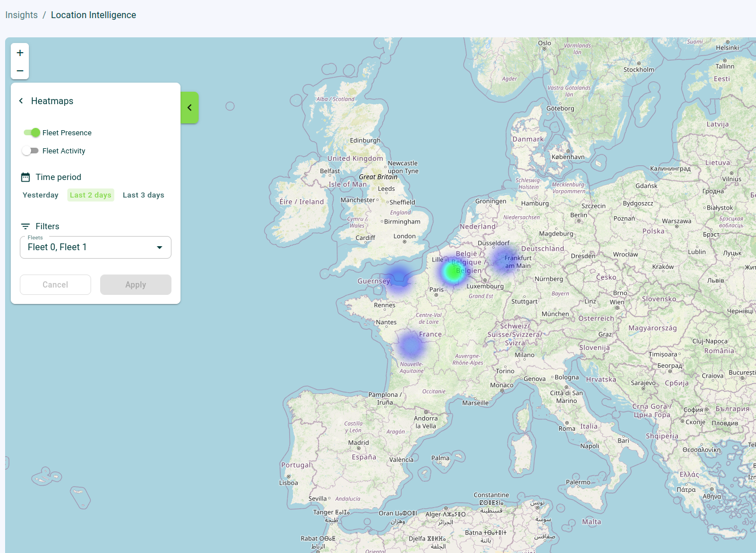
Task: Apply the heatmap filter settings
Action: point(136,284)
